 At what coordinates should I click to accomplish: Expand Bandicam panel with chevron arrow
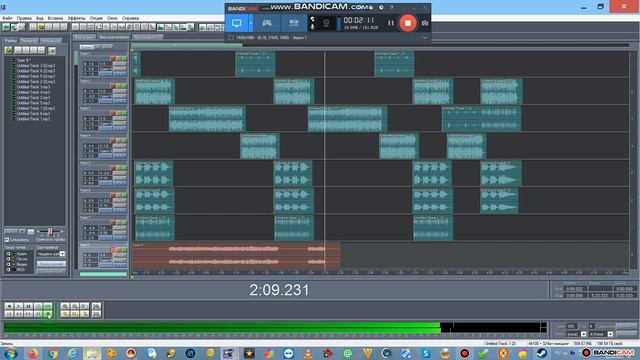tap(424, 38)
